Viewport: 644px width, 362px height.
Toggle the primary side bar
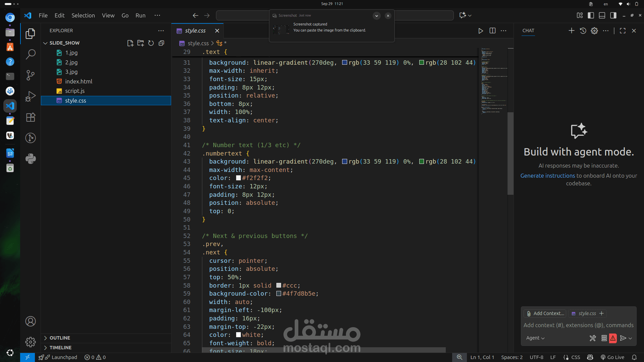click(591, 15)
